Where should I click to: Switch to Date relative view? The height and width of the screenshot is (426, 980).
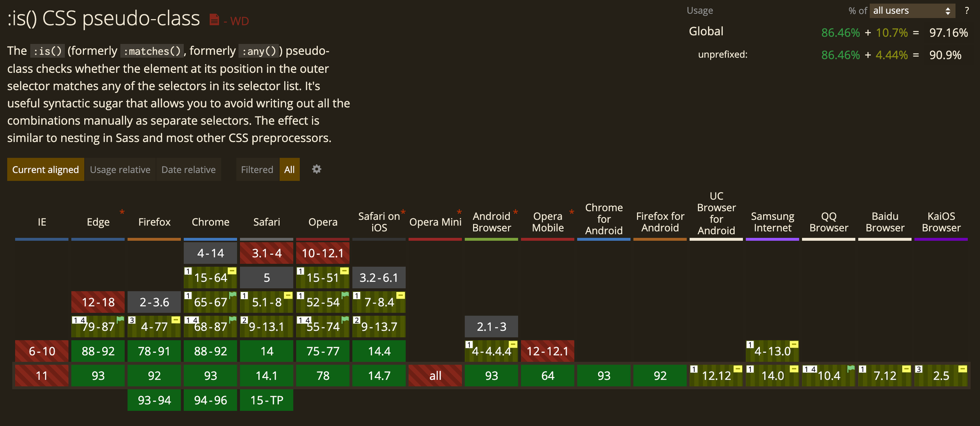coord(189,169)
